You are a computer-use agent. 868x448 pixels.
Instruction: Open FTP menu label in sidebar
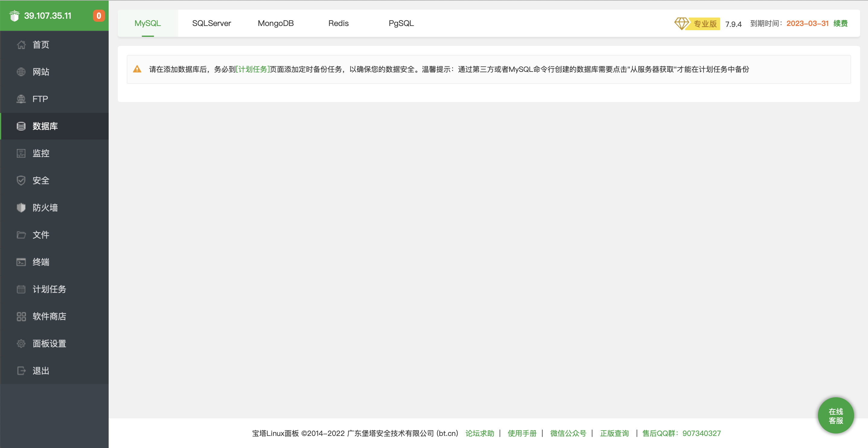click(x=40, y=99)
